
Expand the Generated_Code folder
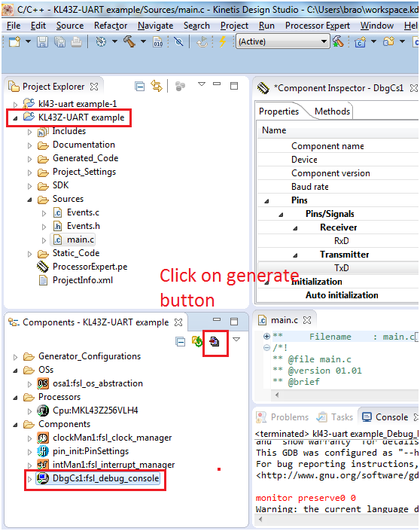tap(30, 159)
